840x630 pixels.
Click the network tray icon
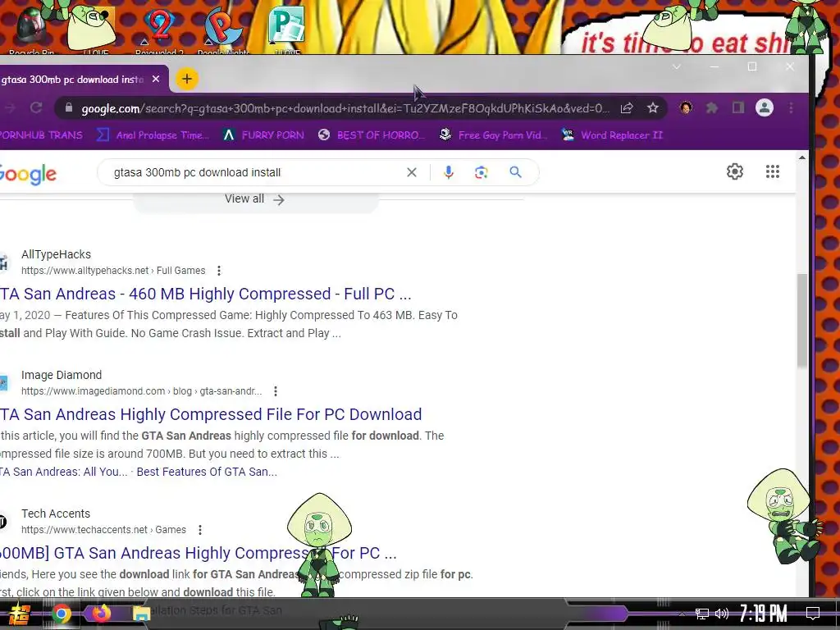pos(702,614)
